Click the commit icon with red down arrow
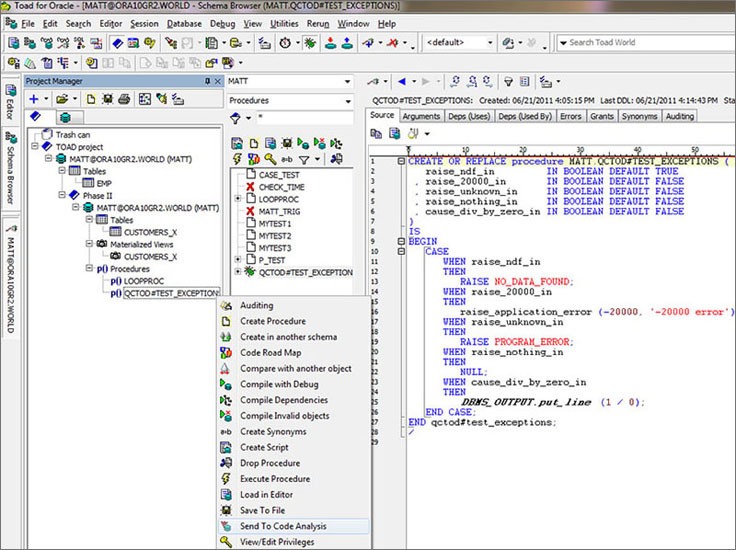736x550 pixels. [x=330, y=43]
